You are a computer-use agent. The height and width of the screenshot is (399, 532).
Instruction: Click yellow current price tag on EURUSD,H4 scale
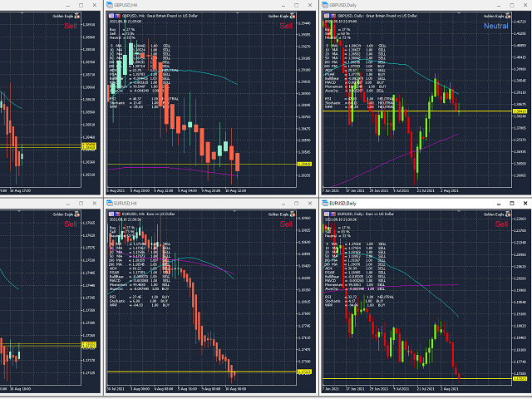click(304, 372)
